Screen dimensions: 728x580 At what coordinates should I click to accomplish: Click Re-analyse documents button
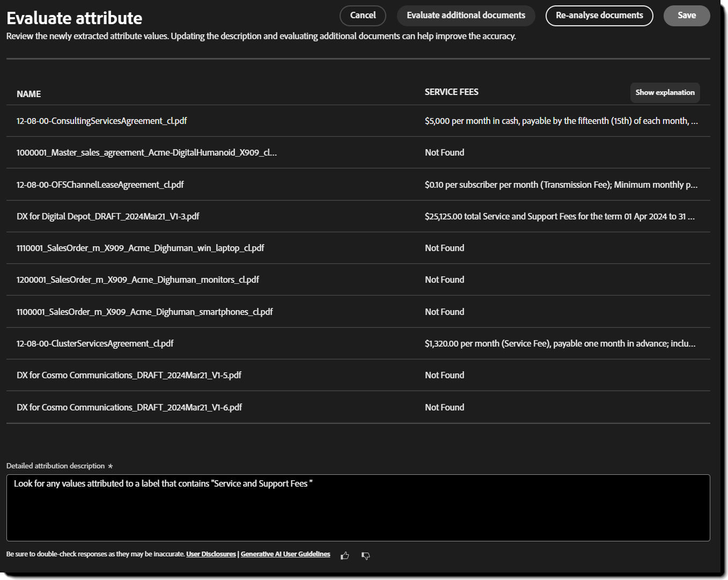coord(599,16)
